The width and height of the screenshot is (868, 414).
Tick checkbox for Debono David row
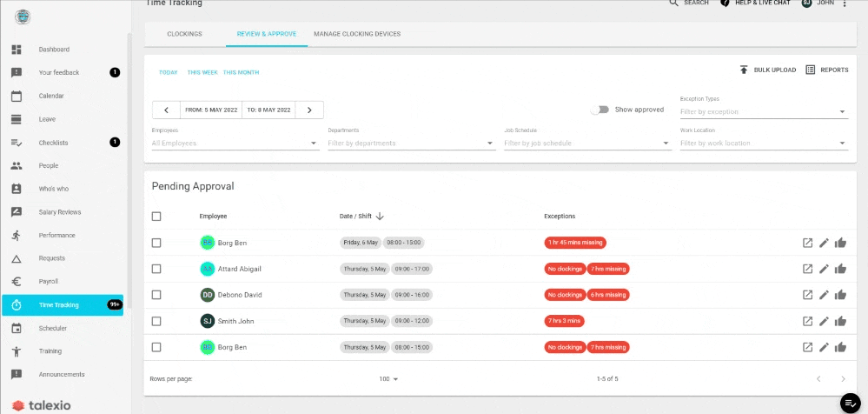point(156,295)
